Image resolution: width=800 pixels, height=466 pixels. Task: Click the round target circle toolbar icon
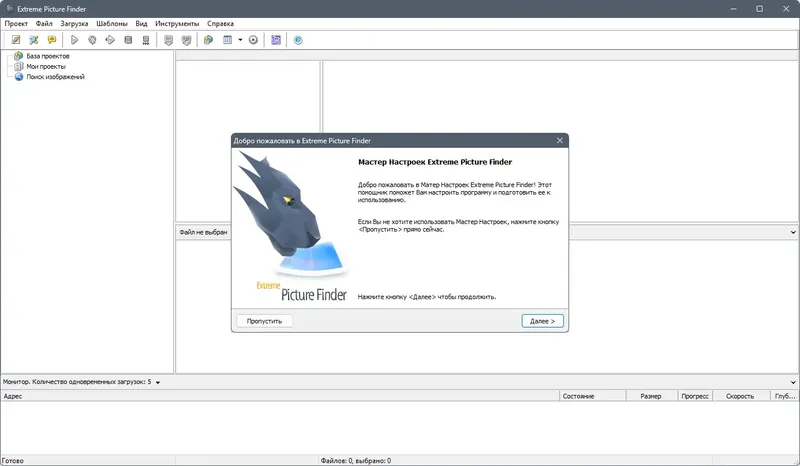(253, 40)
